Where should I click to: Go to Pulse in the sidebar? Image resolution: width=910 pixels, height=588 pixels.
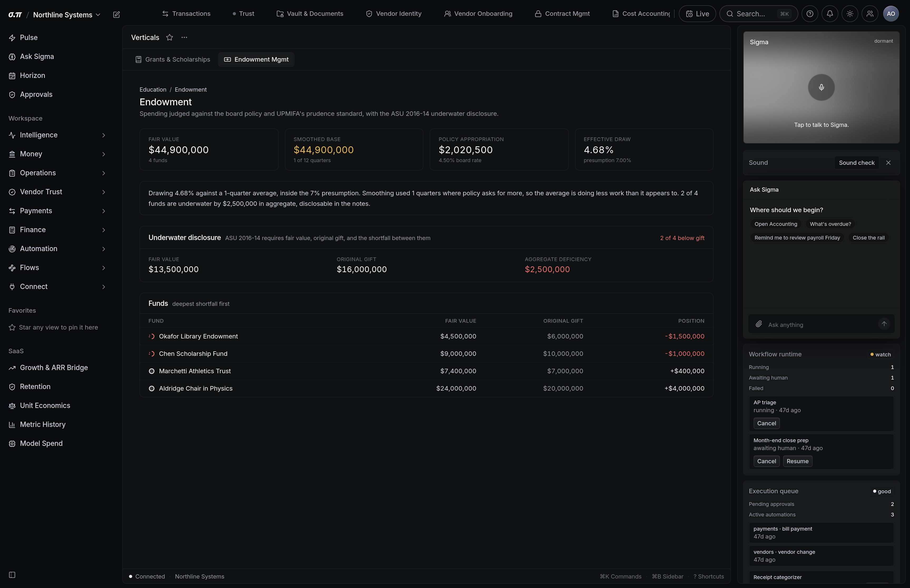57,37
